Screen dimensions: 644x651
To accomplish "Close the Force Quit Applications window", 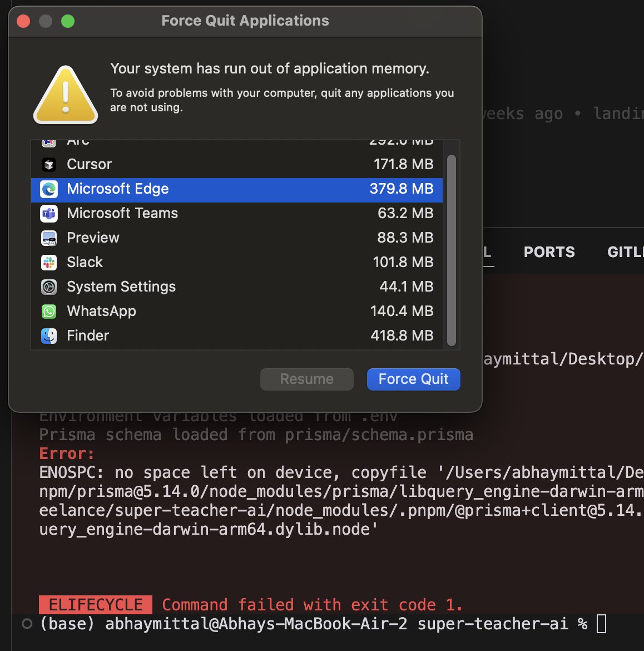I will coord(24,21).
